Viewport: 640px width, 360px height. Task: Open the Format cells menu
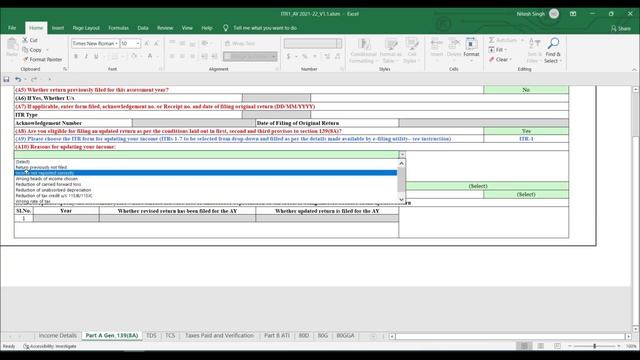[471, 48]
